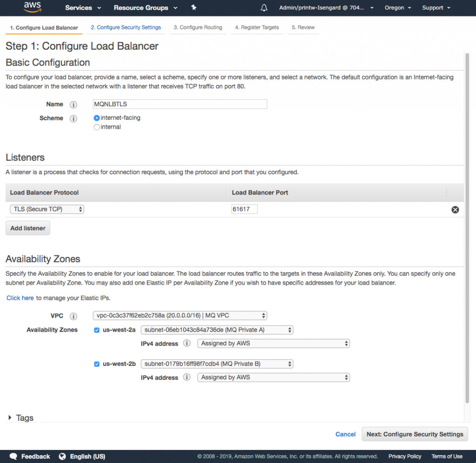Screen dimensions: 476x463
Task: Open the VPC selection dropdown
Action: click(x=179, y=315)
